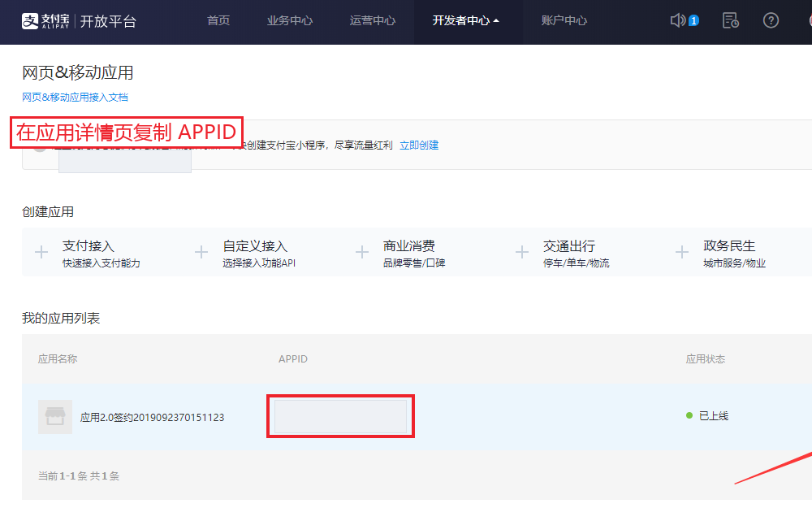Viewport: 812px width, 508px height.
Task: Create a 商业消费 application
Action: click(408, 246)
